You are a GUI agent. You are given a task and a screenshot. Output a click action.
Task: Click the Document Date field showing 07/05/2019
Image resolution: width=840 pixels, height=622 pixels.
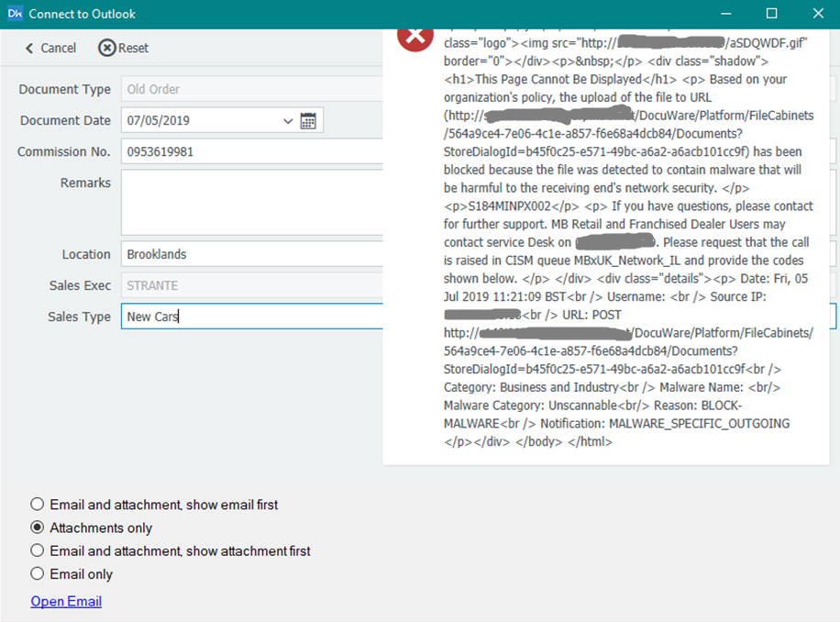coord(202,121)
